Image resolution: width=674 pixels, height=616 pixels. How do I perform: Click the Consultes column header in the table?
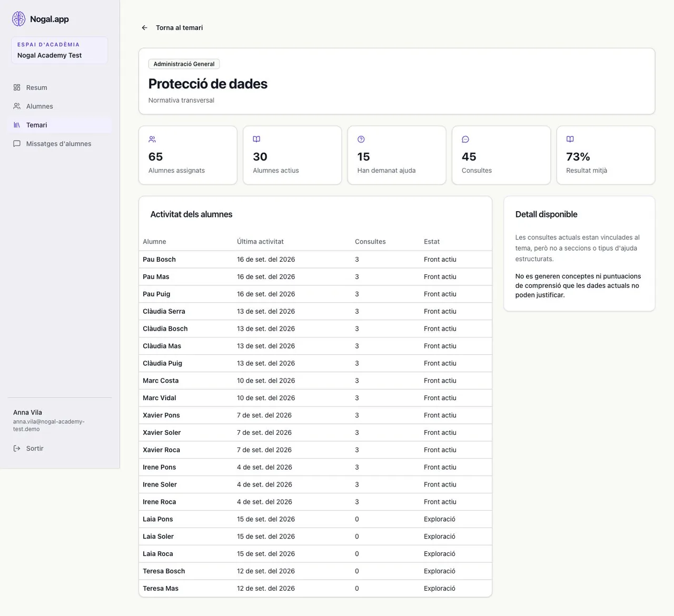point(370,242)
